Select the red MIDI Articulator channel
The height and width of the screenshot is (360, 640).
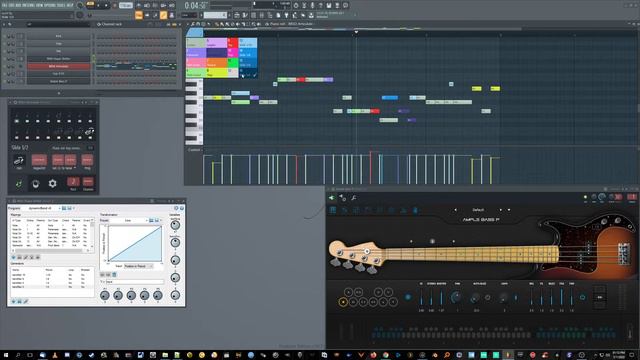tap(58, 66)
